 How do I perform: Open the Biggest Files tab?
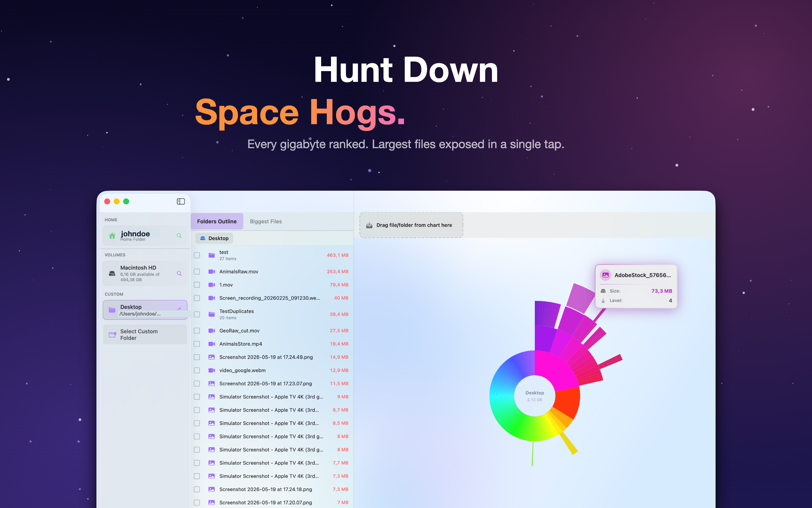266,222
